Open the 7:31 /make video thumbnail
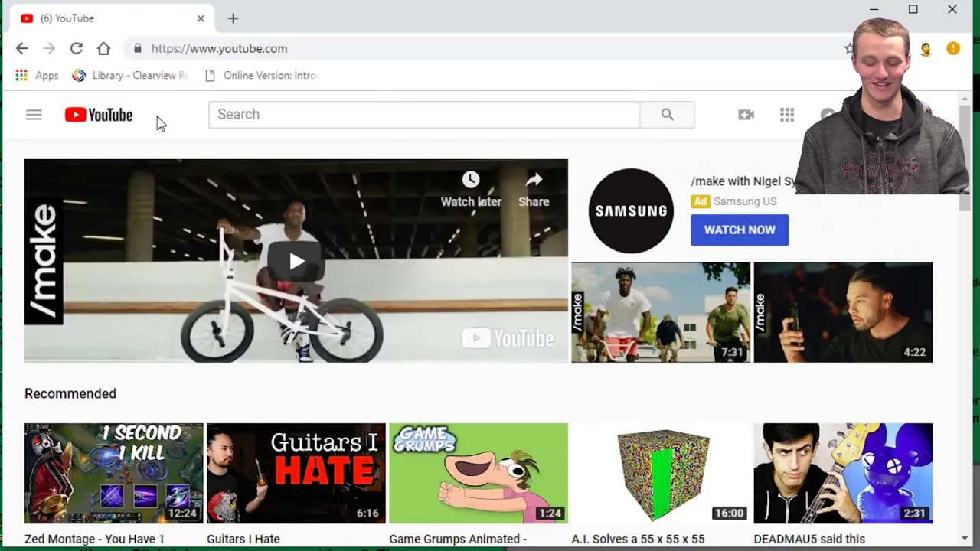The height and width of the screenshot is (551, 980). (661, 312)
